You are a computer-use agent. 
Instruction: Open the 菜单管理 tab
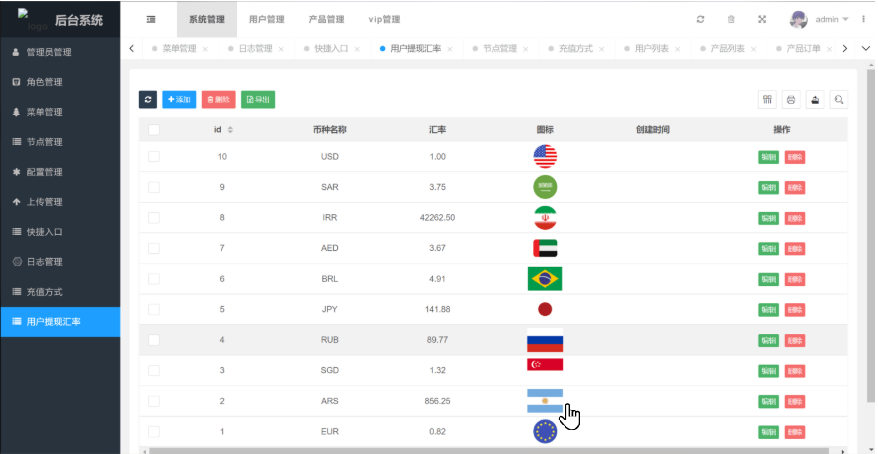tap(180, 49)
